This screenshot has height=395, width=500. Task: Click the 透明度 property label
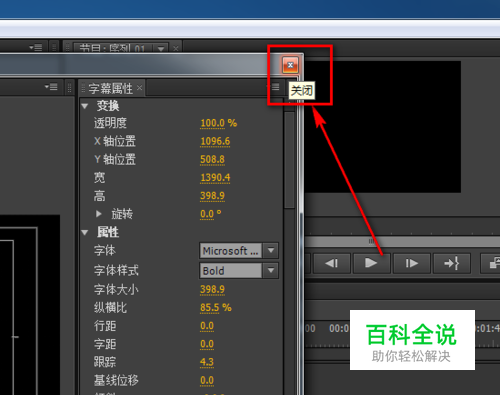coord(110,123)
